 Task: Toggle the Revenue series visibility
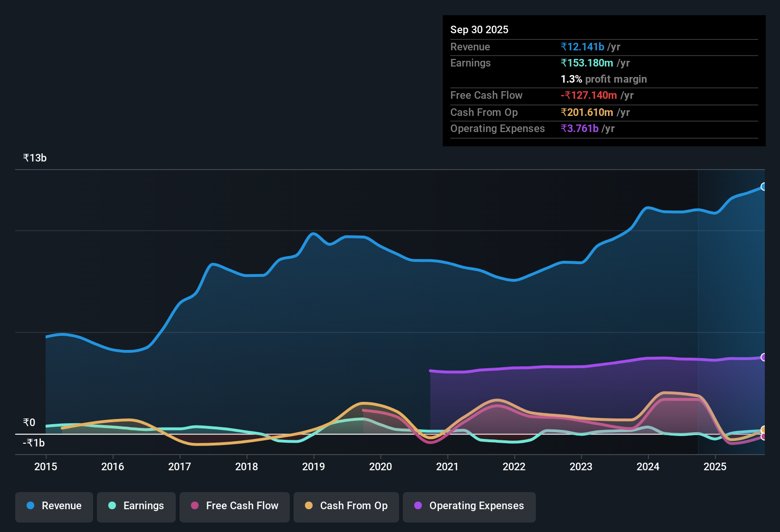point(54,506)
